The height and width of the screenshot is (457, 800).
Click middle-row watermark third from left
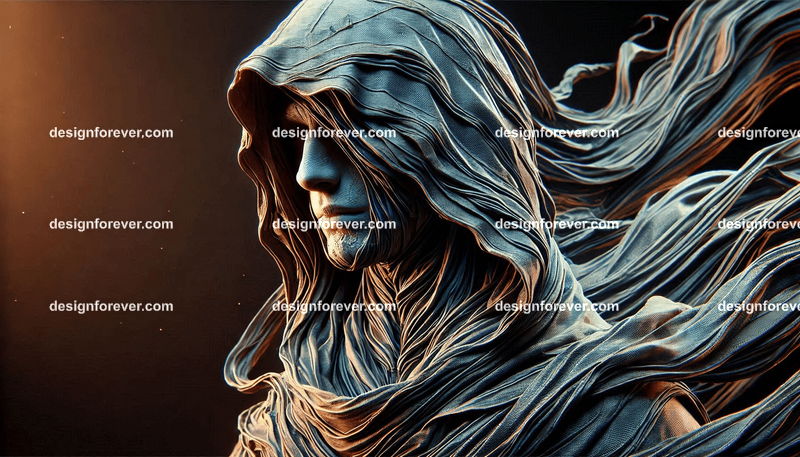point(557,225)
